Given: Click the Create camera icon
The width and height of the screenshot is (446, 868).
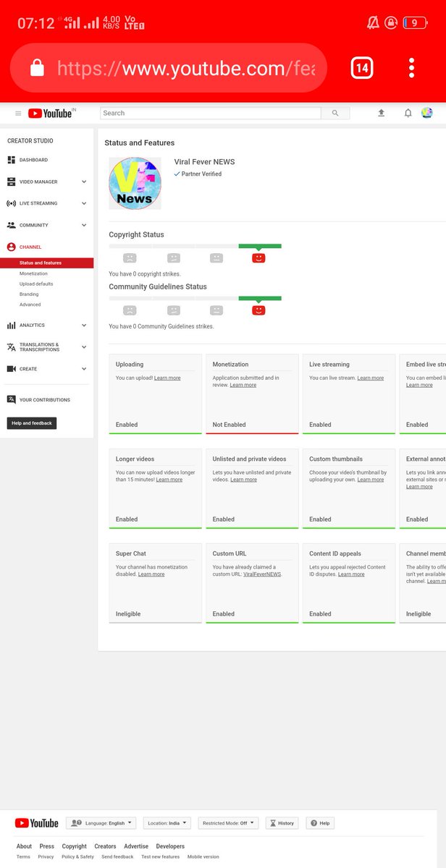Looking at the screenshot, I should [12, 369].
